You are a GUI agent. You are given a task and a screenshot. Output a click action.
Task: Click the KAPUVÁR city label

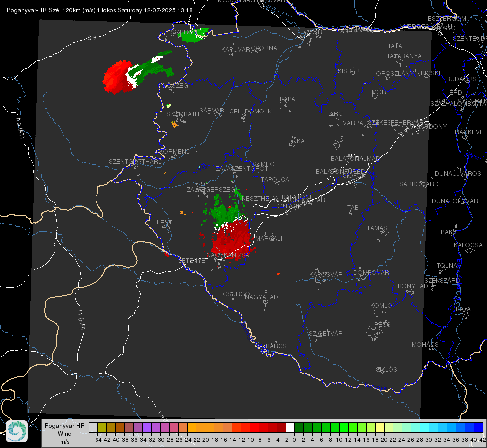[236, 50]
